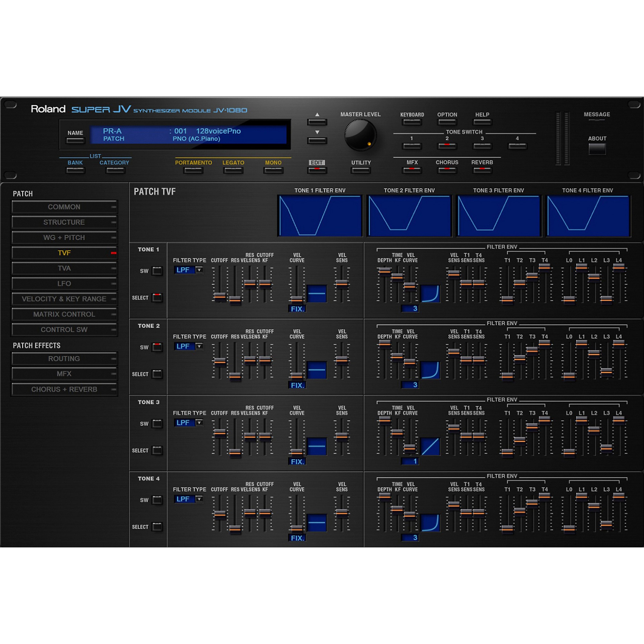Image resolution: width=644 pixels, height=644 pixels.
Task: Switch to the LFO page
Action: (x=64, y=284)
